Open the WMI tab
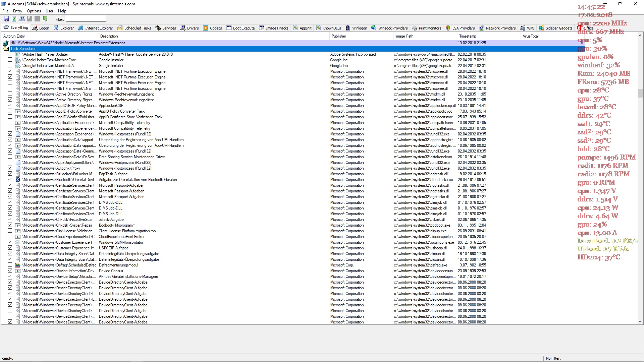 527,28
